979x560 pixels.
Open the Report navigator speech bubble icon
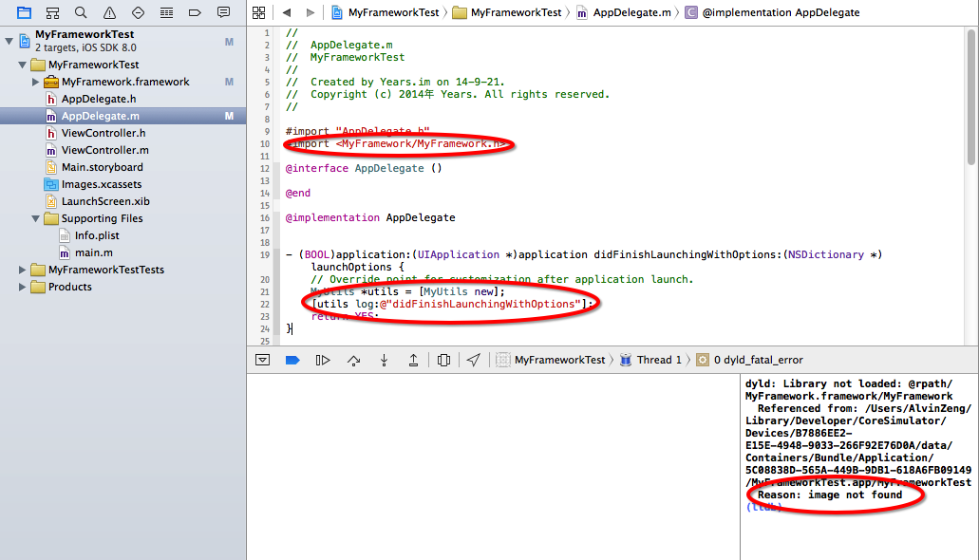pyautogui.click(x=223, y=12)
